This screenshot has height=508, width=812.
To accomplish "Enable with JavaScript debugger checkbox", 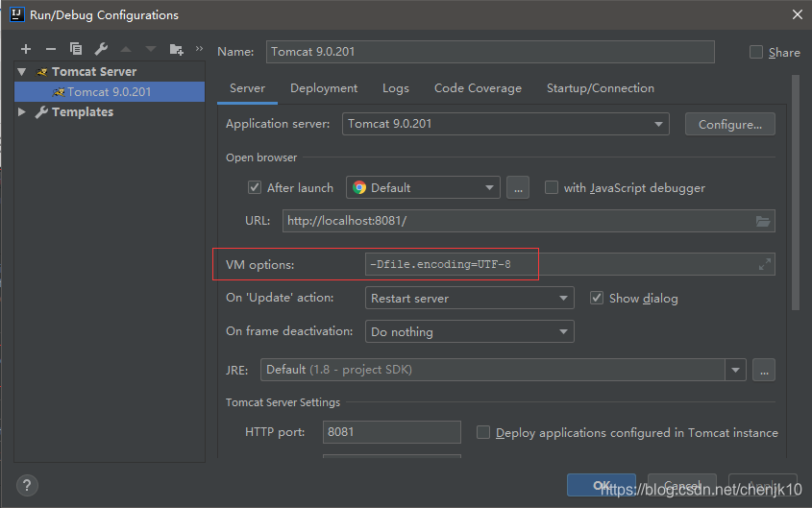I will coord(552,187).
